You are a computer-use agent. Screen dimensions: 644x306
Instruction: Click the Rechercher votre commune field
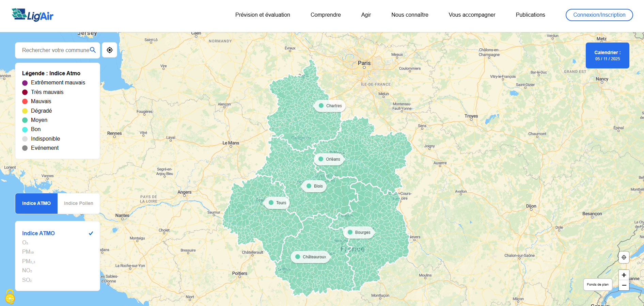[x=54, y=50]
